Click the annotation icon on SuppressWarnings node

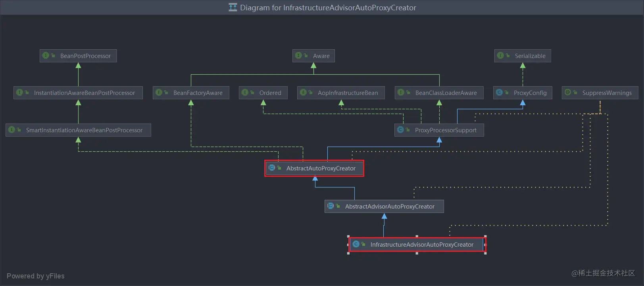click(568, 93)
